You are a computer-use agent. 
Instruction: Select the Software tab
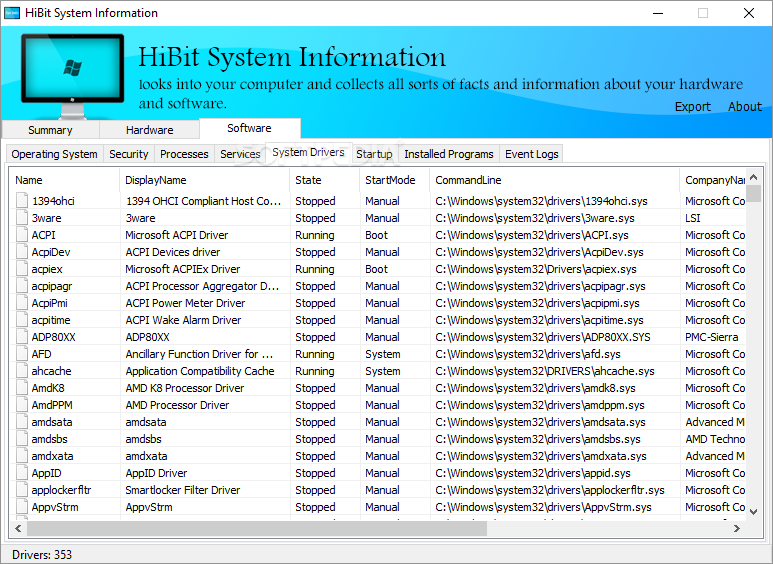249,128
